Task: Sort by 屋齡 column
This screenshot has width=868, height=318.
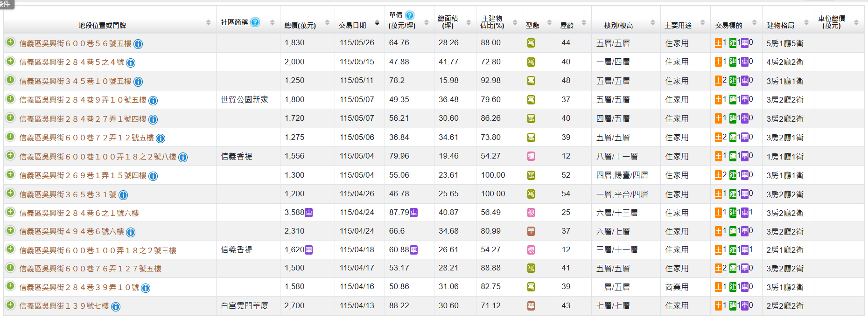Action: [583, 22]
